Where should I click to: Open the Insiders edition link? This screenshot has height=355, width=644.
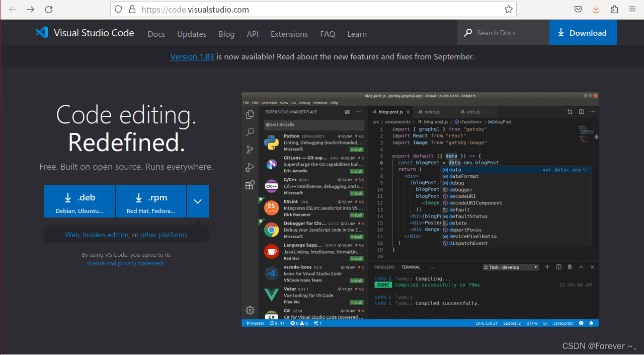pyautogui.click(x=106, y=235)
